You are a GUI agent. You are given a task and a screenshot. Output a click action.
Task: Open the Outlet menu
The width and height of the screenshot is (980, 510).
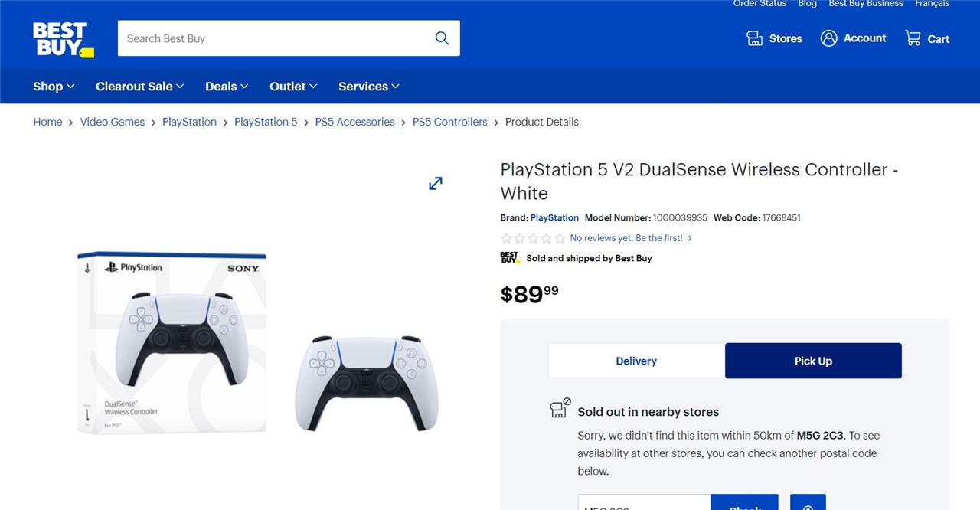coord(293,87)
